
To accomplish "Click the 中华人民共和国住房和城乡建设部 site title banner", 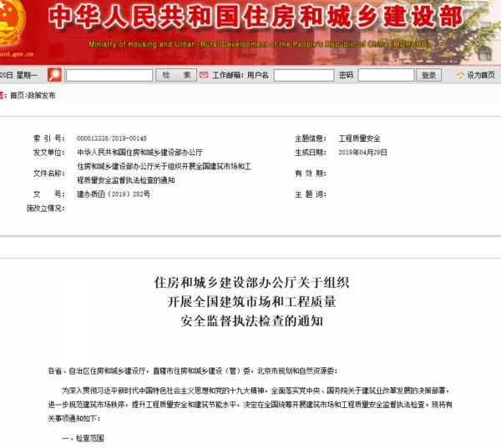I will click(250, 18).
